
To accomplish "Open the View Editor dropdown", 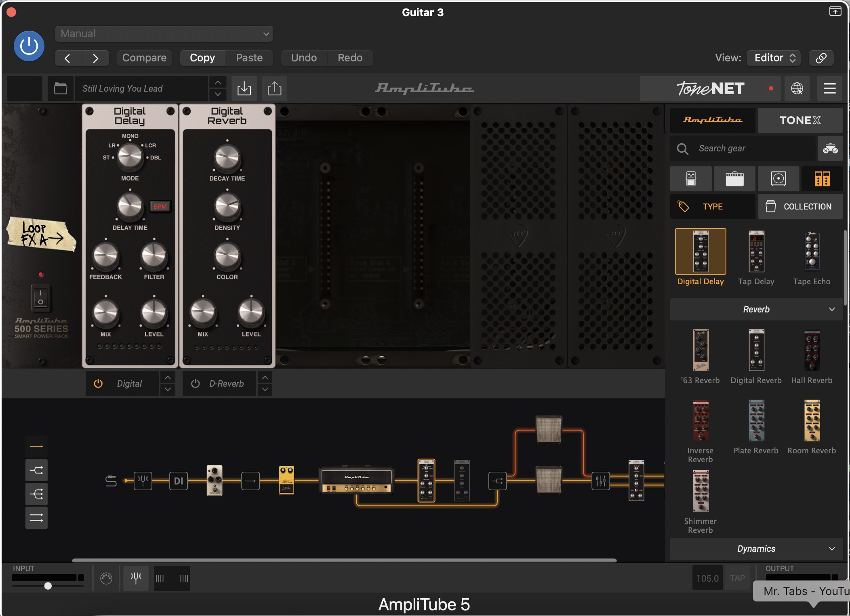I will [774, 58].
